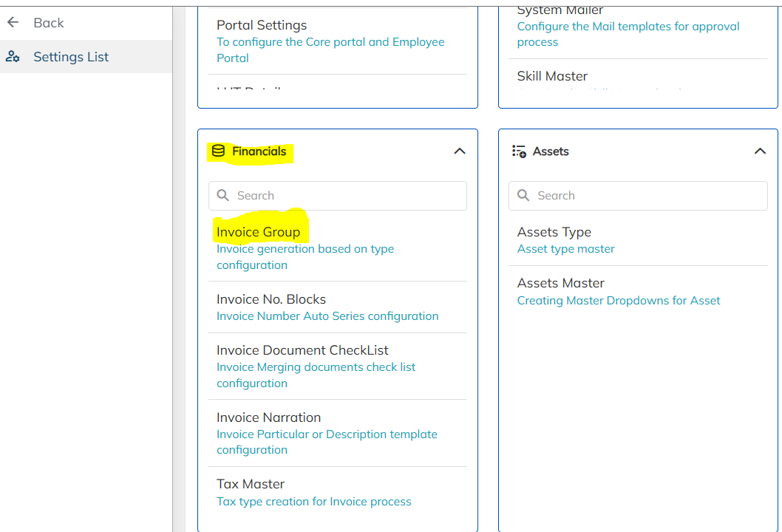Focus the Financials search field
The height and width of the screenshot is (532, 782).
pyautogui.click(x=347, y=196)
